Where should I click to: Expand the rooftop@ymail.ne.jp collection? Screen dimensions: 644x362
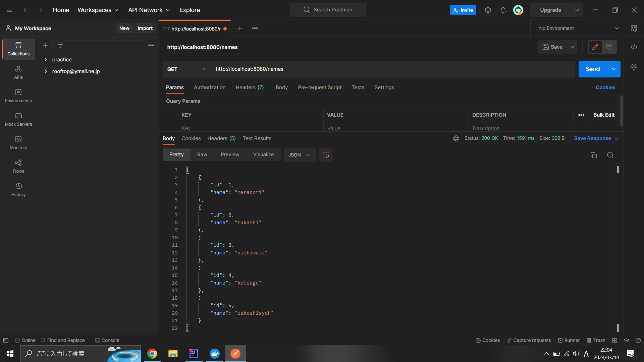click(46, 71)
